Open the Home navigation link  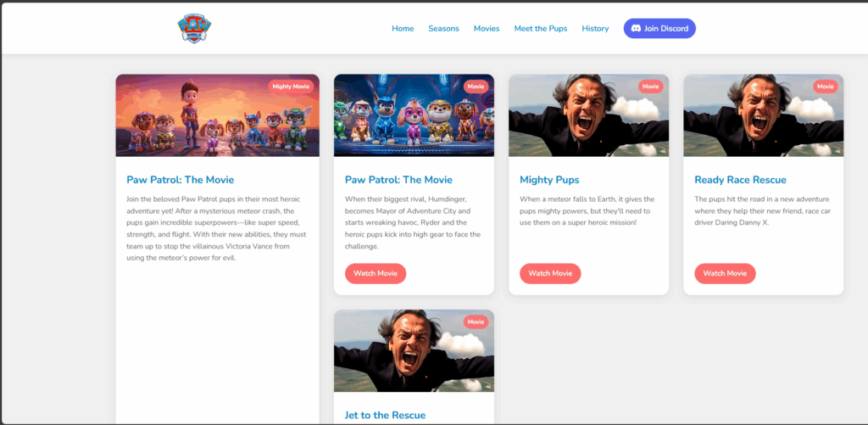pos(403,28)
